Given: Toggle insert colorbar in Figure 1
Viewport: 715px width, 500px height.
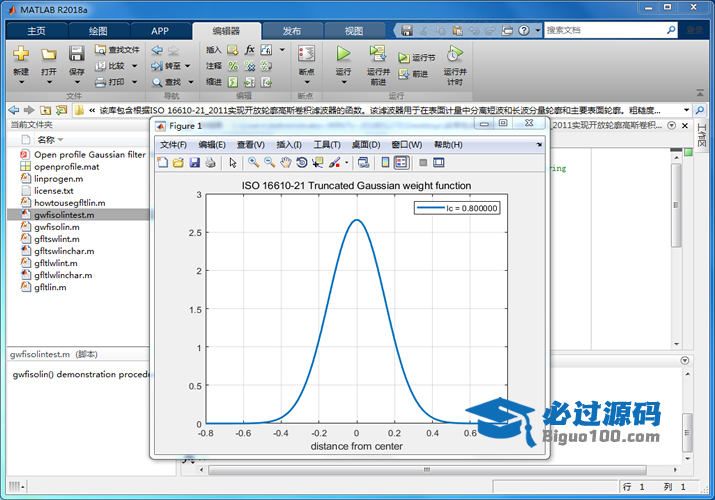Looking at the screenshot, I should click(385, 163).
